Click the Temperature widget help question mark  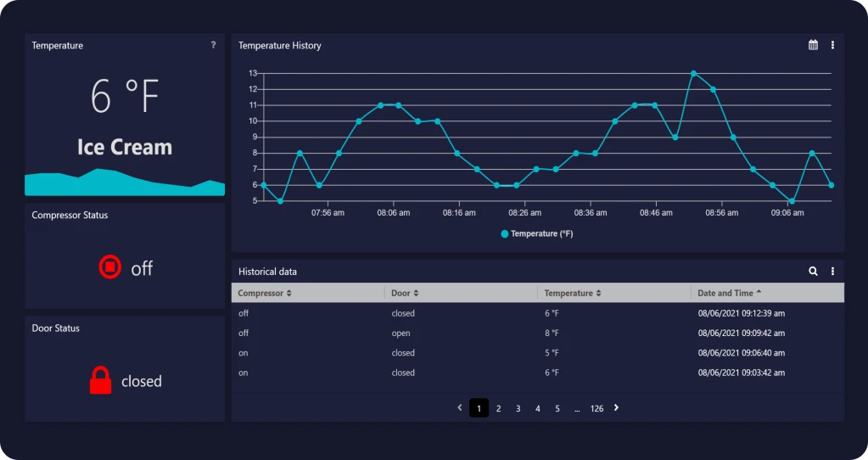point(213,45)
